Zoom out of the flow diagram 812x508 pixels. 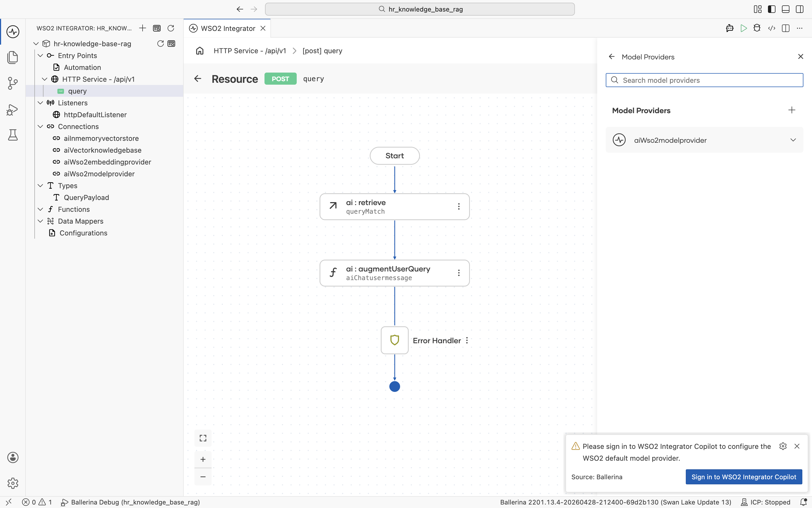(203, 477)
